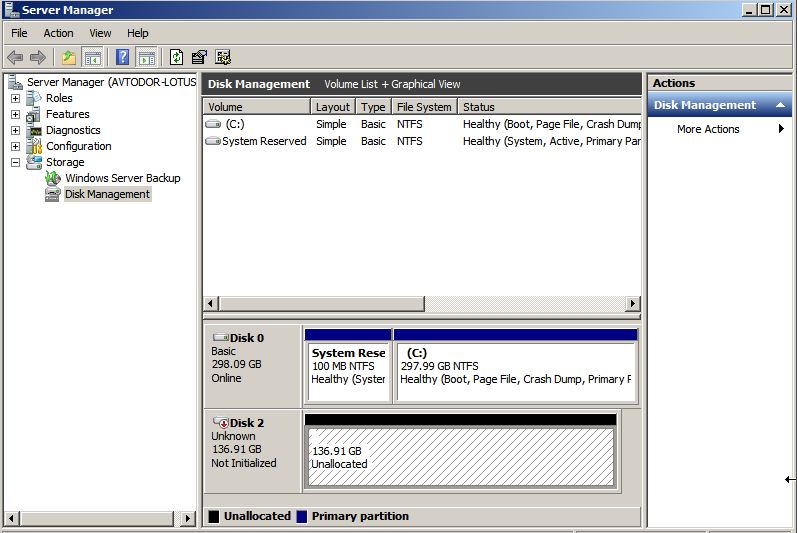Sort volumes by File System column
The width and height of the screenshot is (797, 533).
[423, 107]
